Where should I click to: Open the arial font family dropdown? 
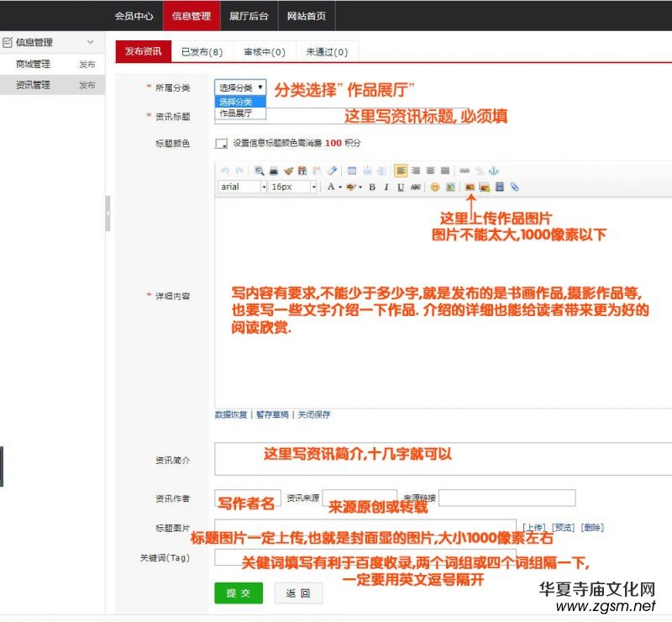point(242,187)
